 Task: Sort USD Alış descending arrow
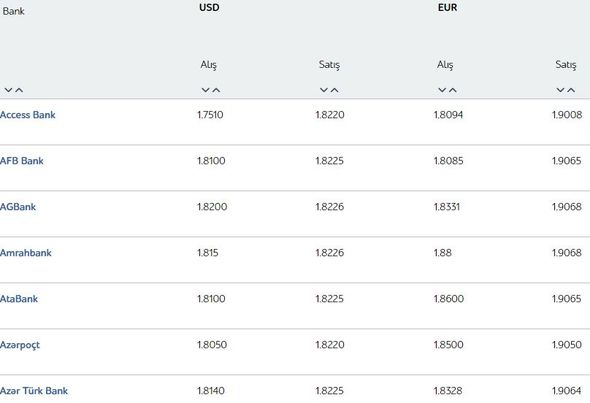205,90
